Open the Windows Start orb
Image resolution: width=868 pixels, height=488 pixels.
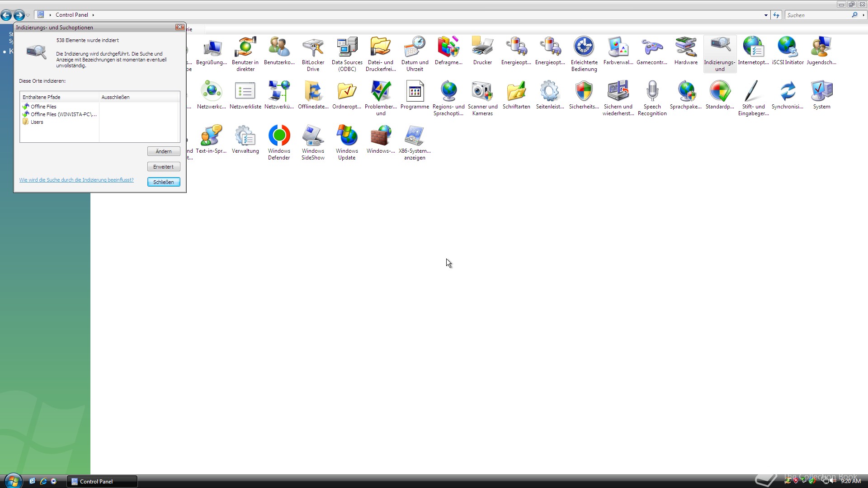coord(13,481)
